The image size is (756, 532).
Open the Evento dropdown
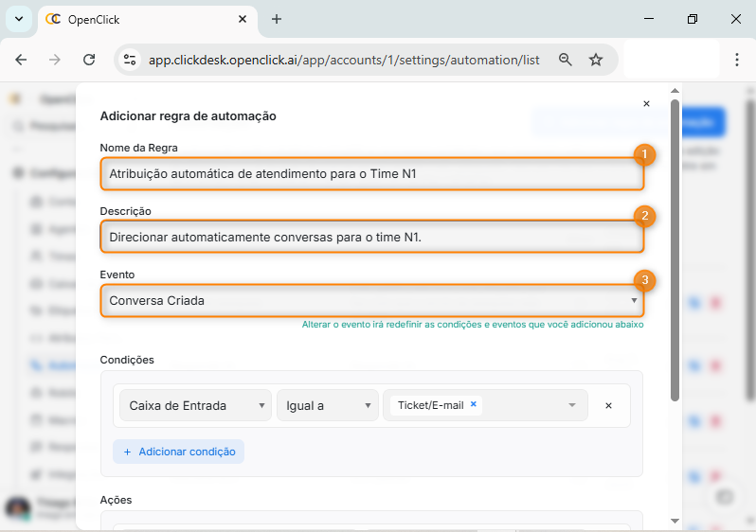tap(371, 301)
